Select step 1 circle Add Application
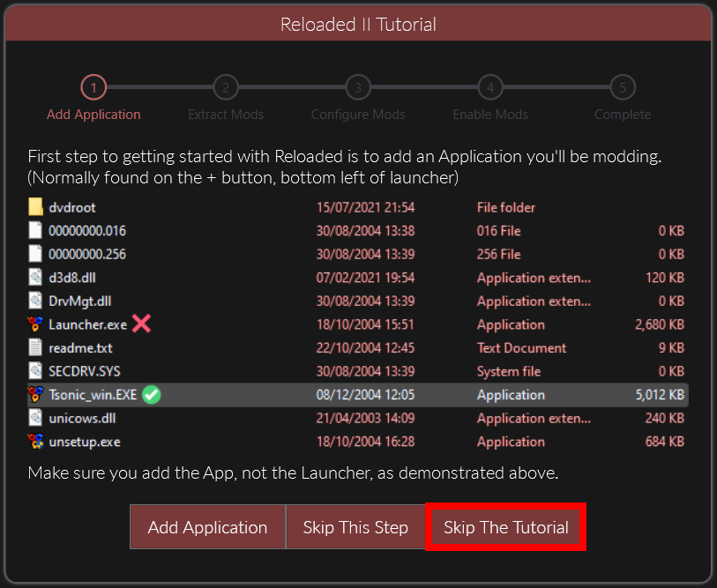The image size is (717, 588). (x=93, y=87)
